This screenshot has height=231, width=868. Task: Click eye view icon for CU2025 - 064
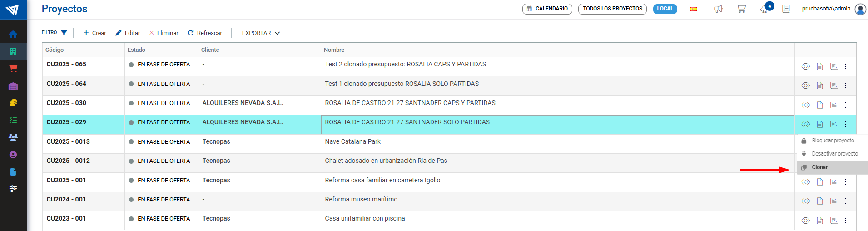(806, 85)
